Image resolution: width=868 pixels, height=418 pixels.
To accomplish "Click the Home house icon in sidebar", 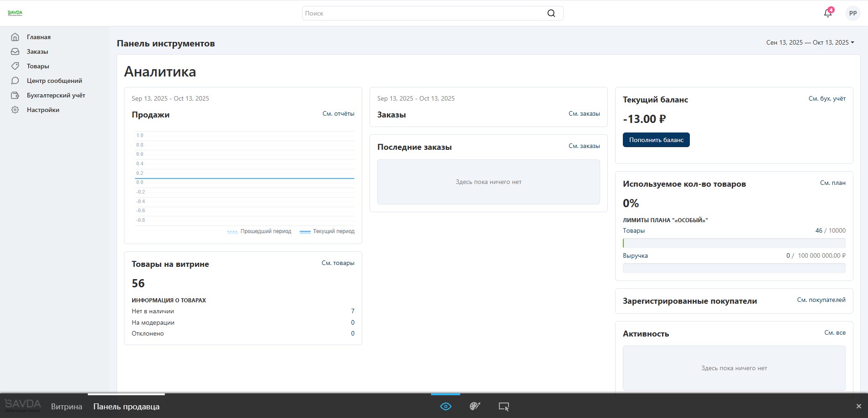I will [15, 37].
